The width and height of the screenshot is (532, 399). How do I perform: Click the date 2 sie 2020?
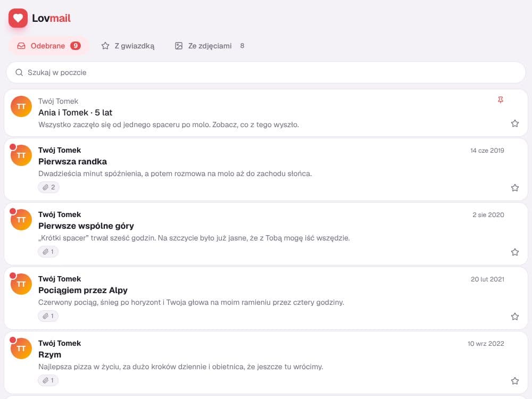[x=488, y=215]
